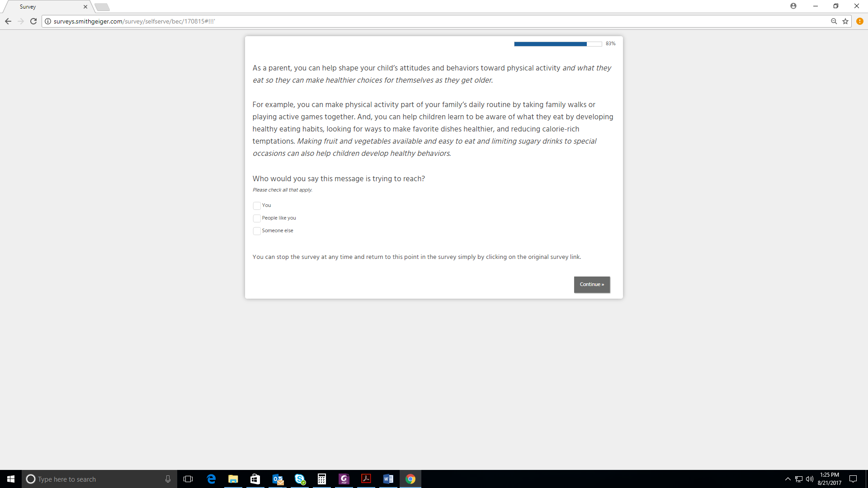View site information icon
This screenshot has width=868, height=488.
click(48, 21)
